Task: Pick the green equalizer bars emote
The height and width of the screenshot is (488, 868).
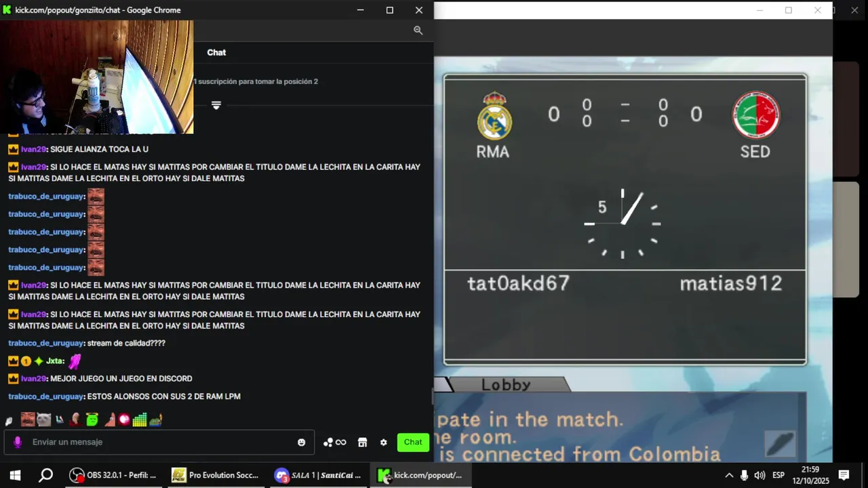Action: (x=140, y=420)
